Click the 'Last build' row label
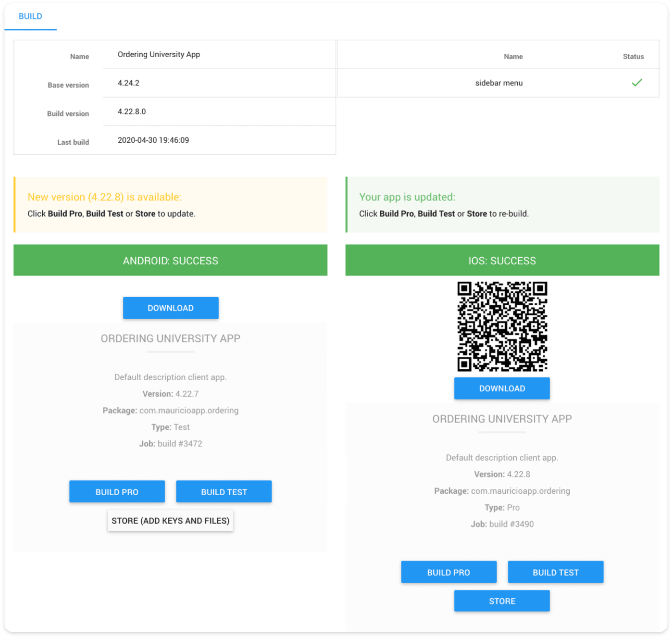Image resolution: width=672 pixels, height=638 pixels. tap(73, 142)
